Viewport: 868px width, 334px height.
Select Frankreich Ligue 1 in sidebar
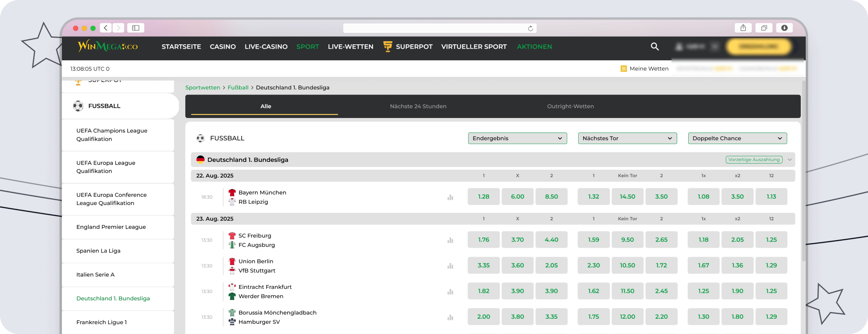click(118, 322)
